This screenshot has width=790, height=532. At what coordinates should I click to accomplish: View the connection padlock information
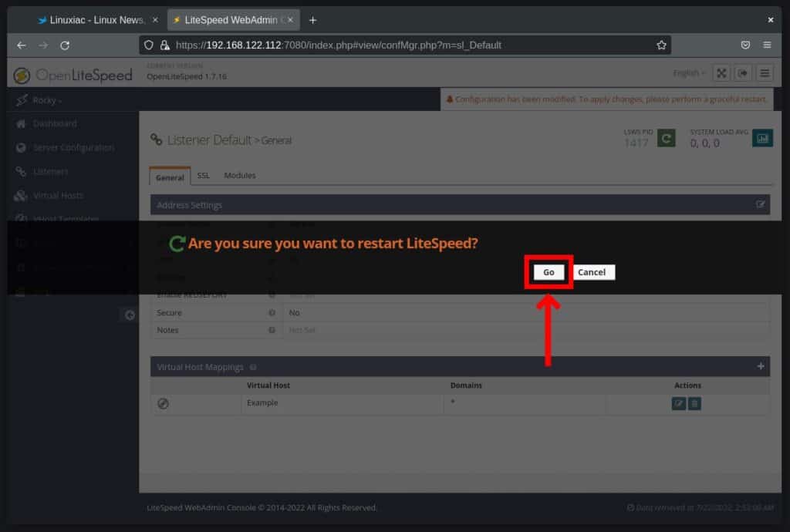point(165,45)
